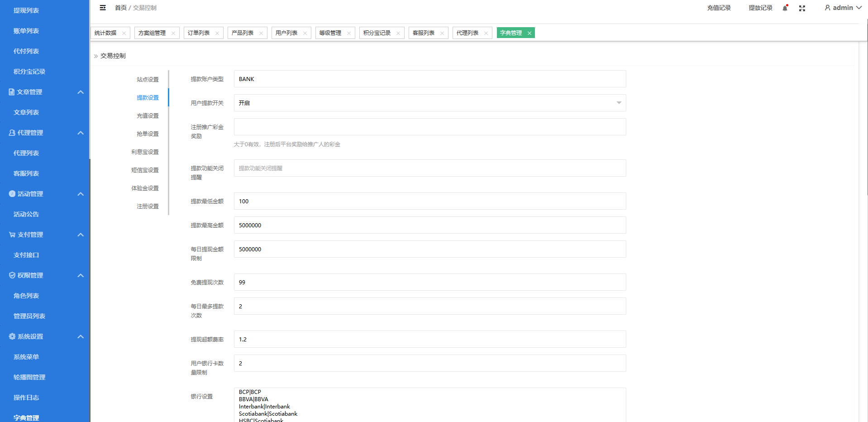Open 角色列表 in the sidebar
The height and width of the screenshot is (422, 868).
coord(26,296)
